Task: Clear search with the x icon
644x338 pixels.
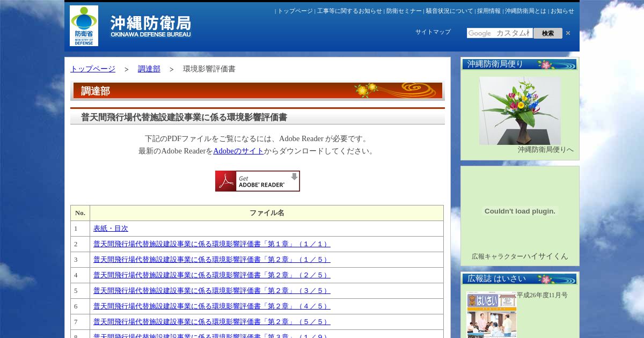Action: click(568, 33)
